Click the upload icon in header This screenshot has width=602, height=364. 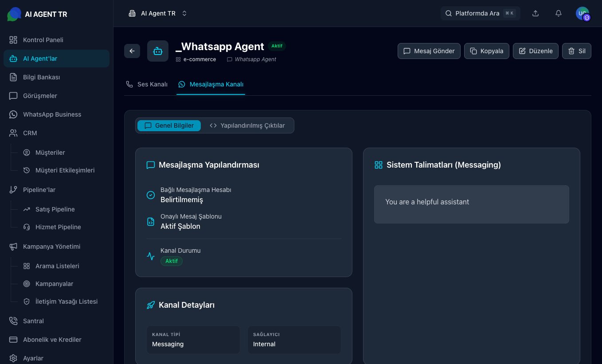pos(536,13)
